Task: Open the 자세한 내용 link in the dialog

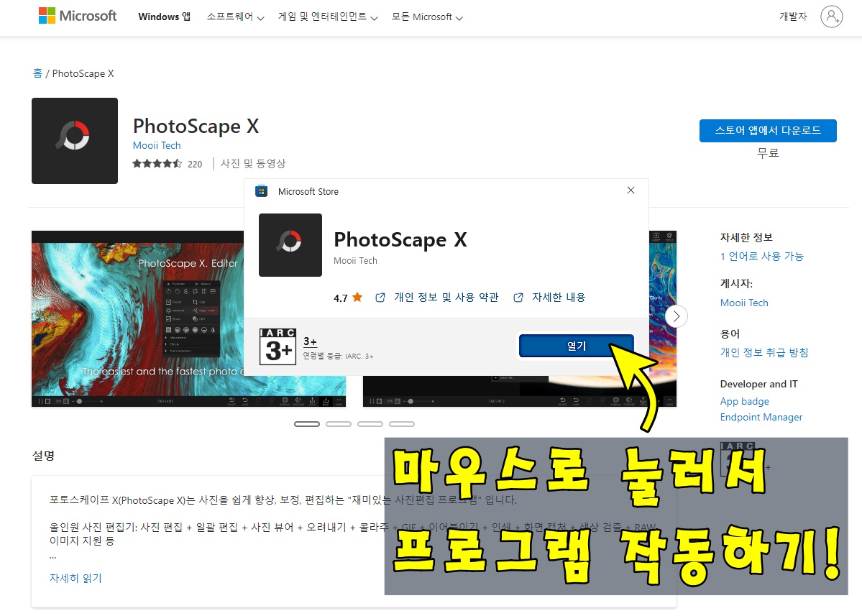Action: pyautogui.click(x=559, y=298)
